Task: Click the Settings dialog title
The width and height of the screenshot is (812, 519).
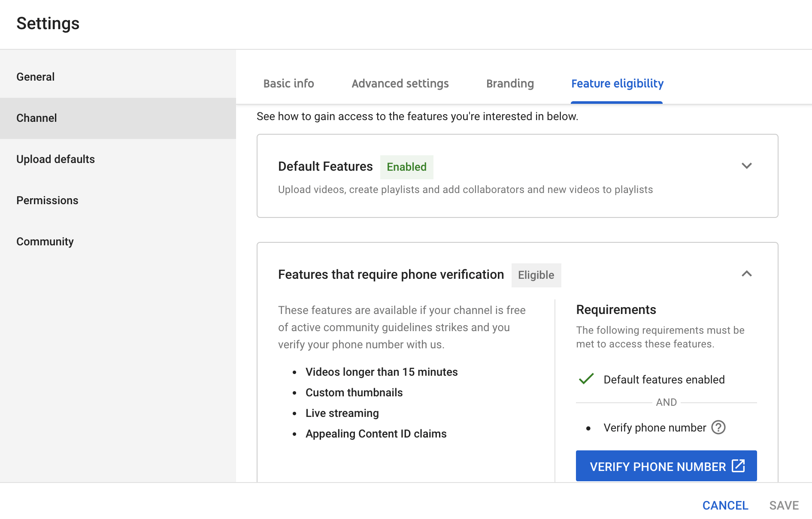Action: [x=48, y=24]
